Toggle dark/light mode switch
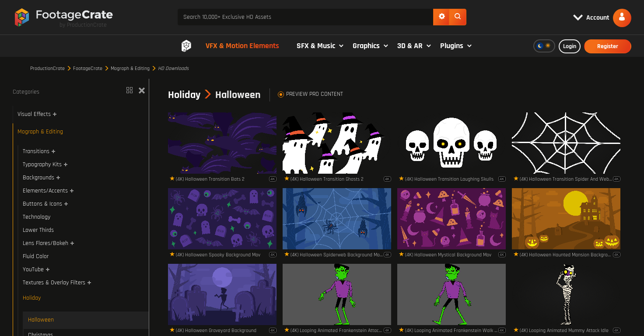 pyautogui.click(x=544, y=46)
